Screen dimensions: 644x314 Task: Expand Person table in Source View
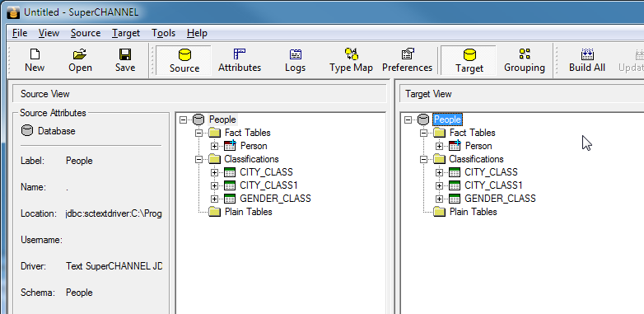point(214,146)
